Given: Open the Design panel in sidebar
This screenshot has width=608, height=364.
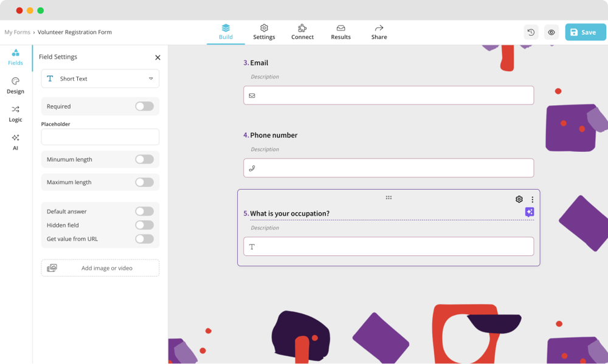Looking at the screenshot, I should 15,85.
